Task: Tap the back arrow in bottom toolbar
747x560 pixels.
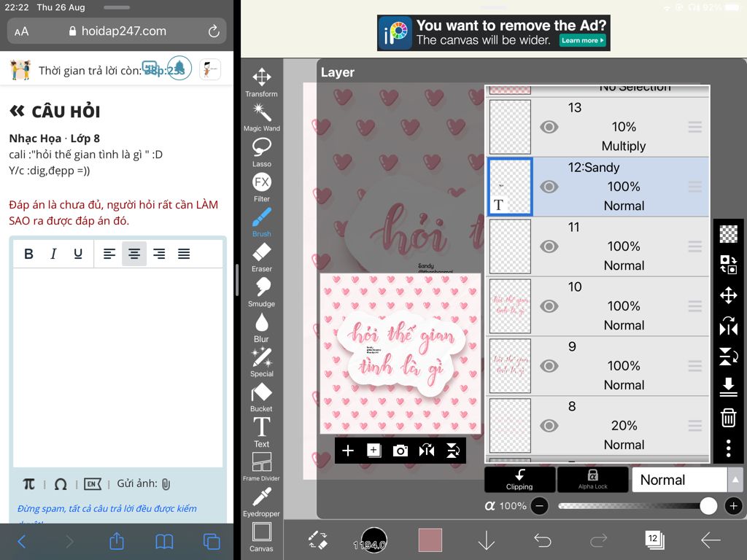Action: pos(711,540)
